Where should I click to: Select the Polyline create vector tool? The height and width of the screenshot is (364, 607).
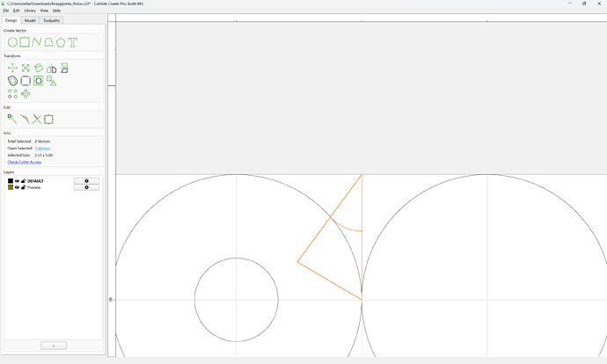36,42
